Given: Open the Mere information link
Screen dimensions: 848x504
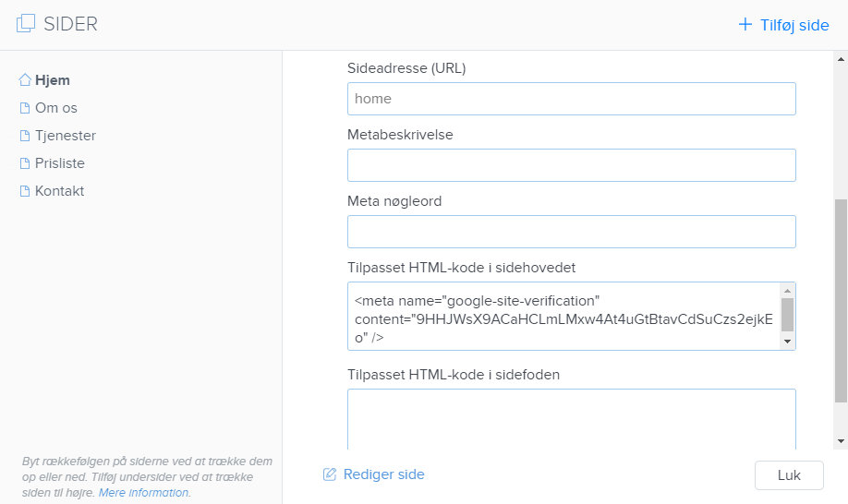Looking at the screenshot, I should coord(144,493).
